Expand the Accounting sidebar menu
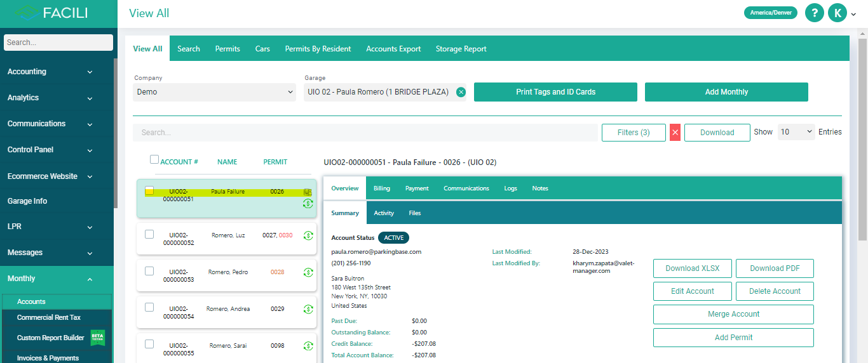 [51, 72]
